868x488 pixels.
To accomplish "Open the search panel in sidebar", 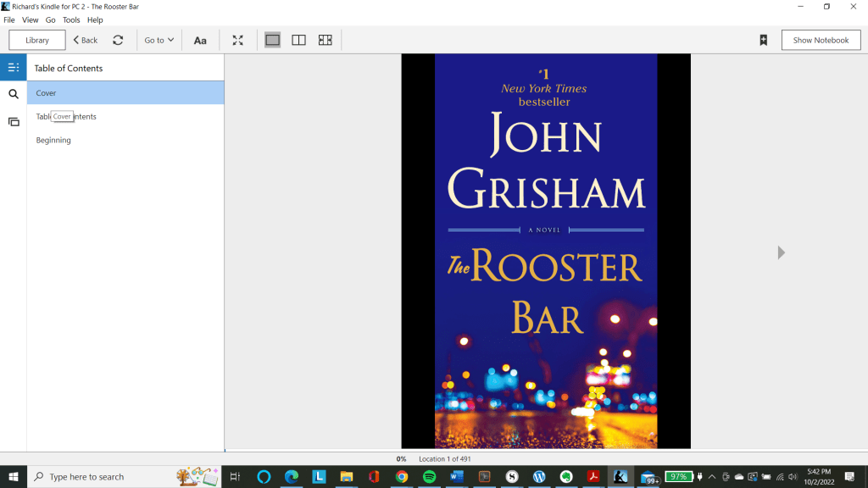I will [13, 94].
